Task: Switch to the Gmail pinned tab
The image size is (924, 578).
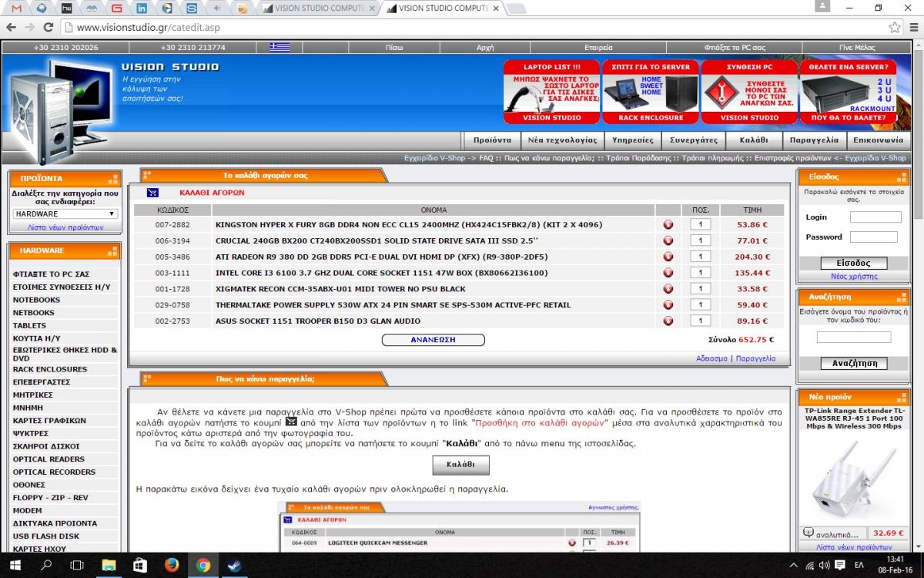Action: [16, 8]
